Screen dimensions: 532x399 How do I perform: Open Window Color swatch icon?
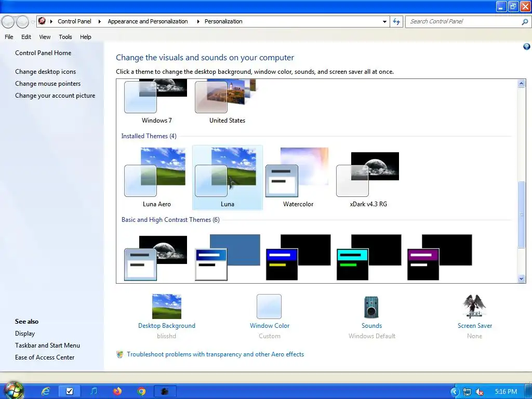[x=269, y=307]
